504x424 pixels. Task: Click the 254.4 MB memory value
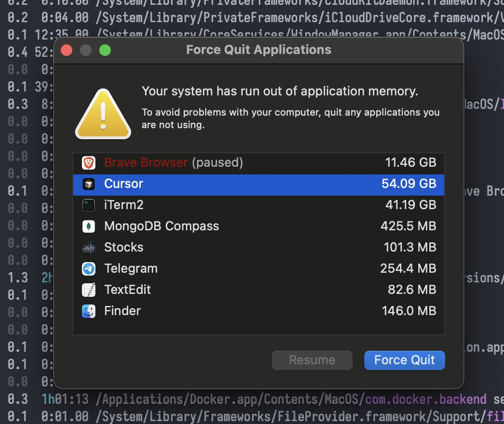(408, 269)
